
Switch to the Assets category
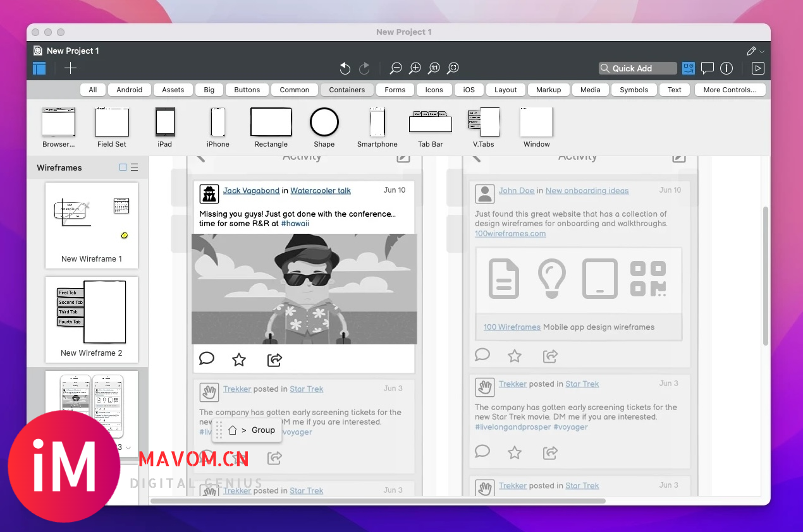173,90
